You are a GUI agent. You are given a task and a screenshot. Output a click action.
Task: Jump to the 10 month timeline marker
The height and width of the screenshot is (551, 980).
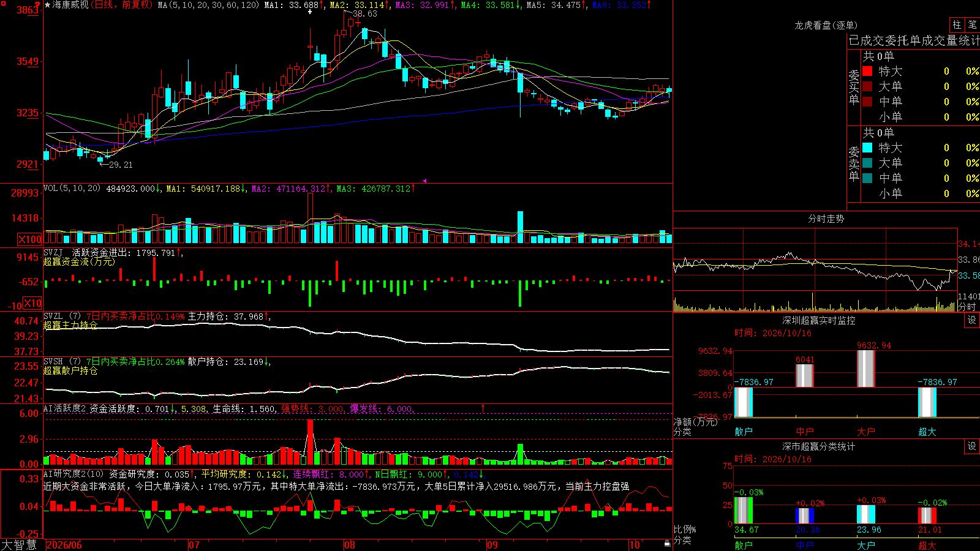[x=635, y=545]
